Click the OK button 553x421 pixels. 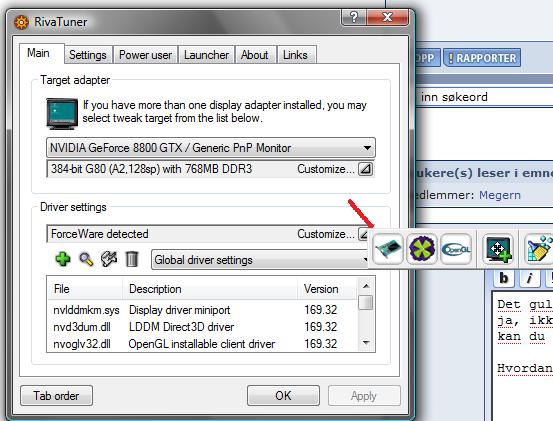pyautogui.click(x=284, y=396)
